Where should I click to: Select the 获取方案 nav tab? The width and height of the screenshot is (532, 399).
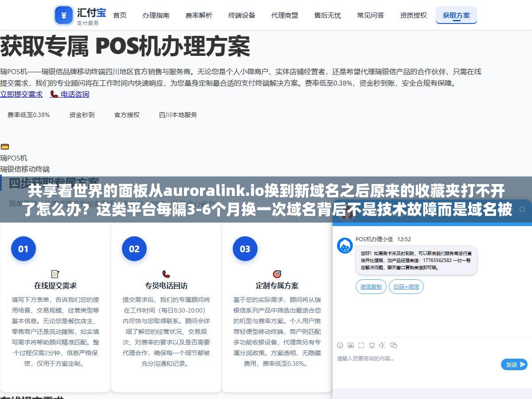tap(456, 15)
